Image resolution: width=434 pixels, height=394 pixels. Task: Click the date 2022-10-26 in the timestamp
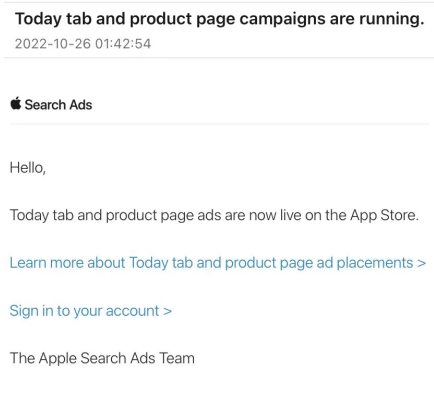(x=53, y=44)
